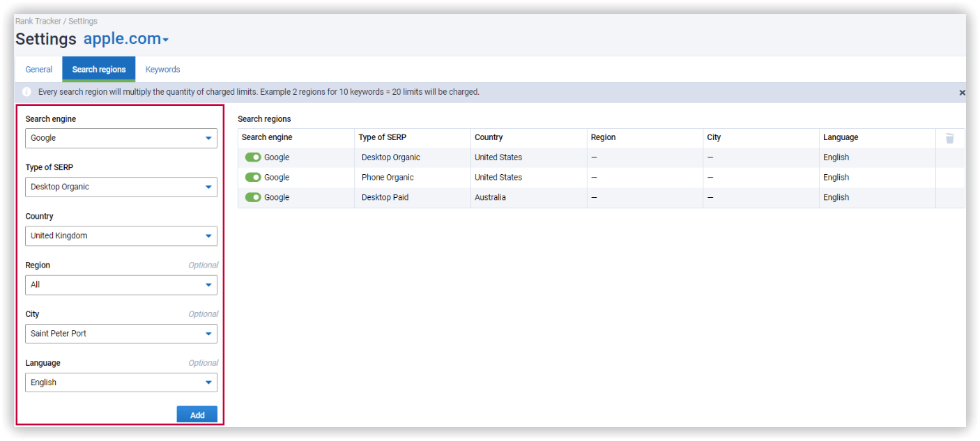Open the apple.com project switcher dropdown
This screenshot has height=441, width=980.
pyautogui.click(x=126, y=39)
